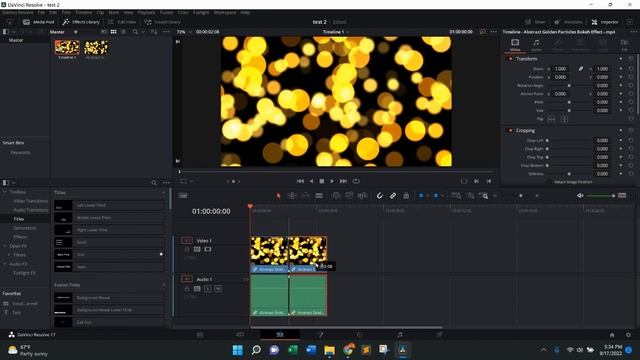Switch media pool to list view
Viewport: 640px width, 360px height.
point(123,32)
